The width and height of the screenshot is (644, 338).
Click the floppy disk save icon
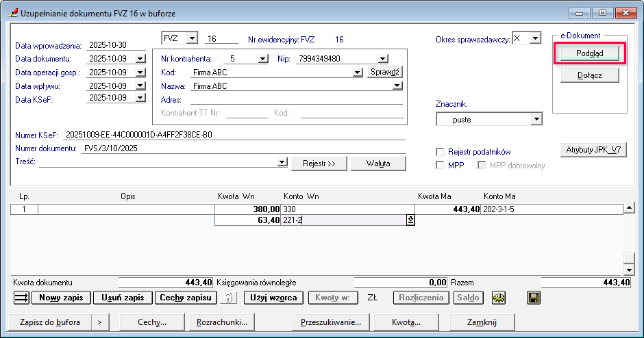(x=534, y=298)
